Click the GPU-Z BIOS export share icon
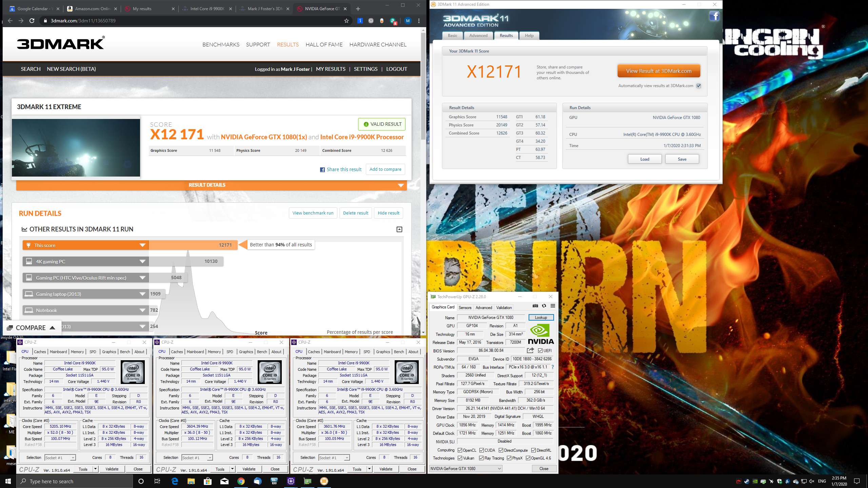868x488 pixels. point(530,350)
